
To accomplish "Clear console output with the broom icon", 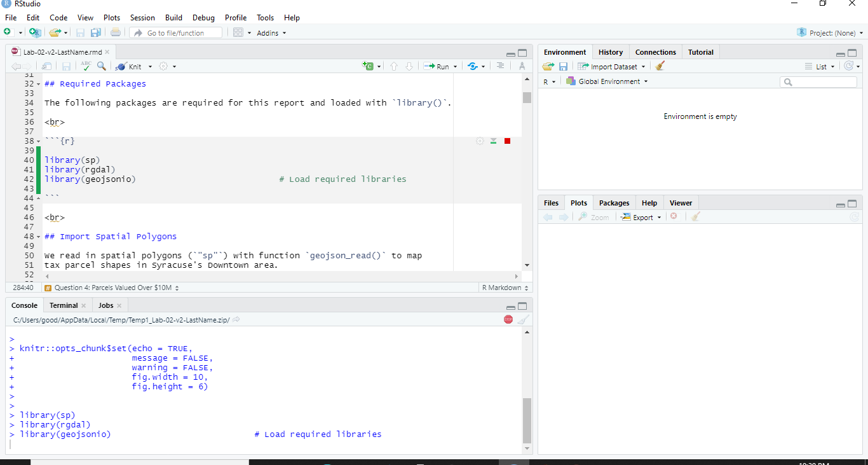I will [x=523, y=319].
